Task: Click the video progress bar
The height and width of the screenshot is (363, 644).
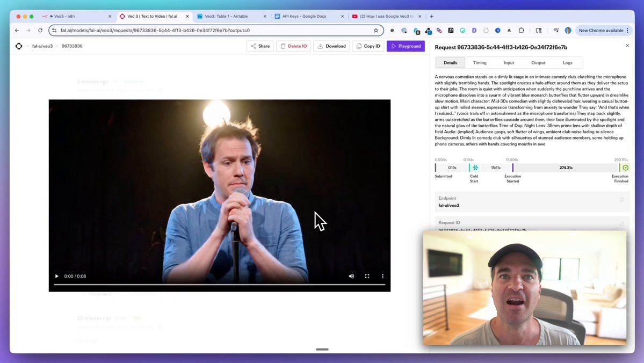Action: coord(219,285)
